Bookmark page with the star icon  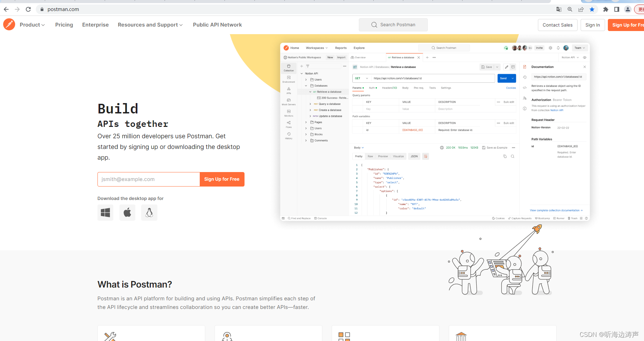(592, 9)
